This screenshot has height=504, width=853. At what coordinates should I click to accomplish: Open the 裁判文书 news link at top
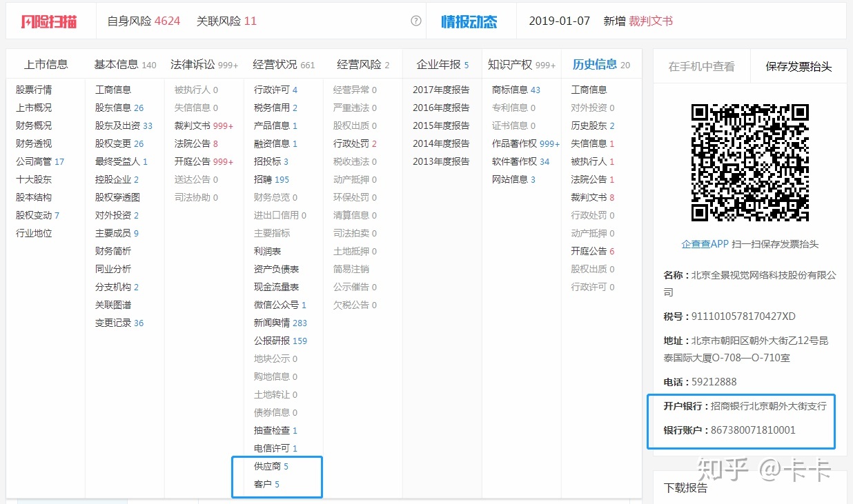coord(651,21)
